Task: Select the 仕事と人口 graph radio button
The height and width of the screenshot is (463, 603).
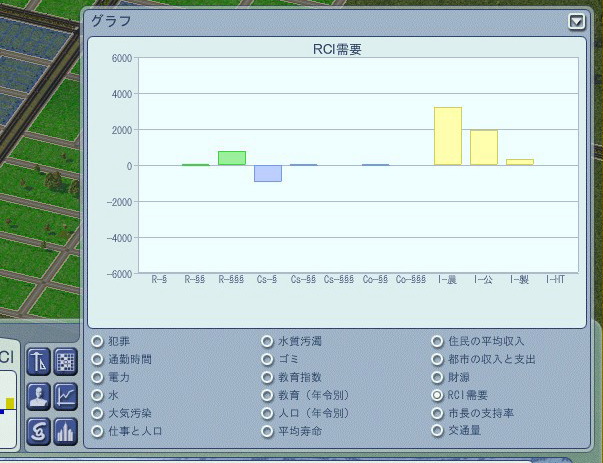Action: tap(97, 431)
